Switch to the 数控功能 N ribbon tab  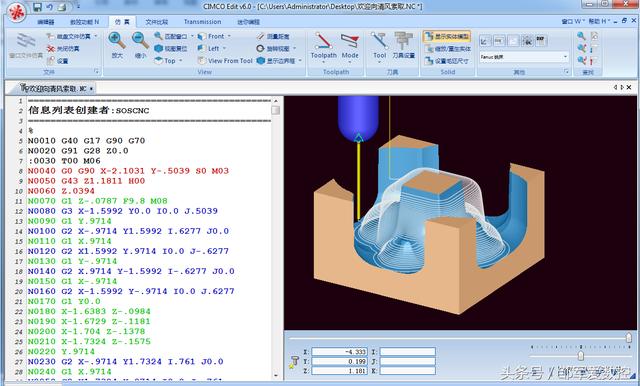(84, 22)
